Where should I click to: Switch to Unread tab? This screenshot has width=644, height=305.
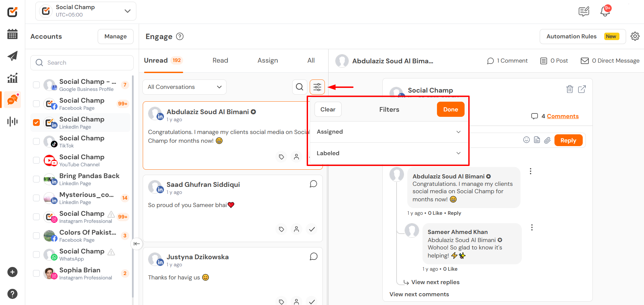coord(163,60)
